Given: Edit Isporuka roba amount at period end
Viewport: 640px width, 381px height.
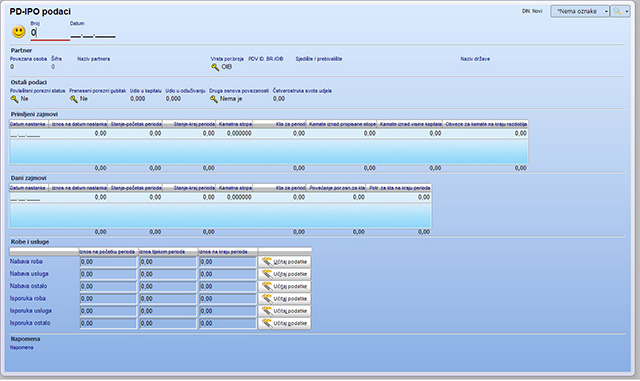Looking at the screenshot, I should [228, 299].
